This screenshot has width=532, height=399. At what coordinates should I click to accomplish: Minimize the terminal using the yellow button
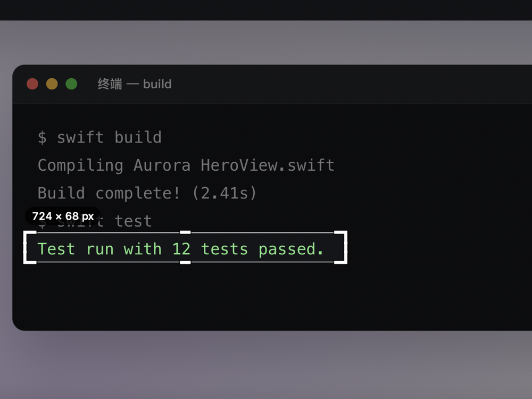(x=52, y=84)
